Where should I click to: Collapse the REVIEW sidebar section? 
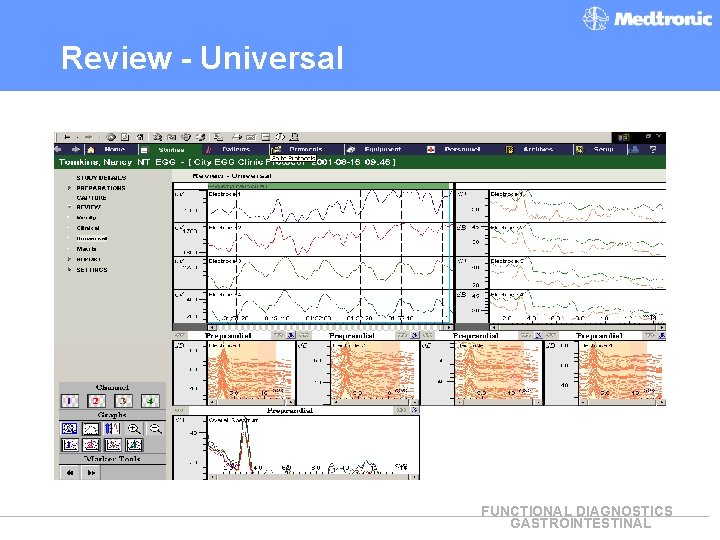coord(69,207)
